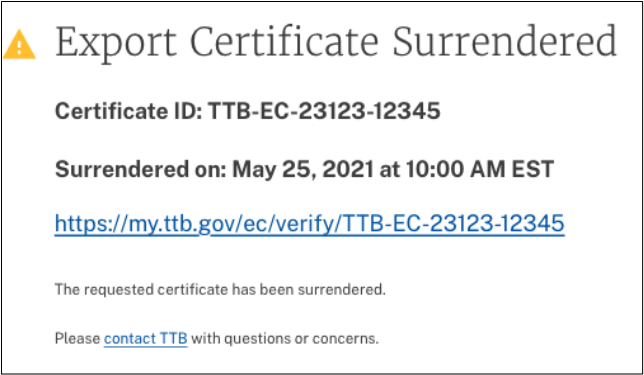Click the requested certificate surrendered message
The height and width of the screenshot is (375, 644).
220,290
